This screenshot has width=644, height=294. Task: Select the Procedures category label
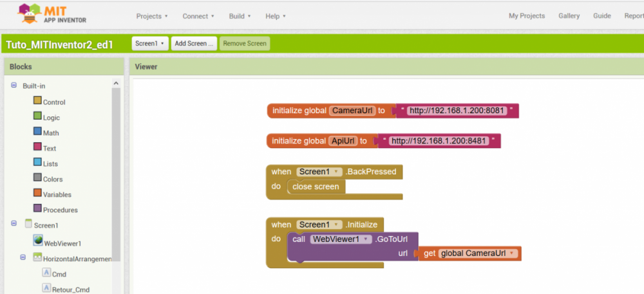tap(61, 210)
